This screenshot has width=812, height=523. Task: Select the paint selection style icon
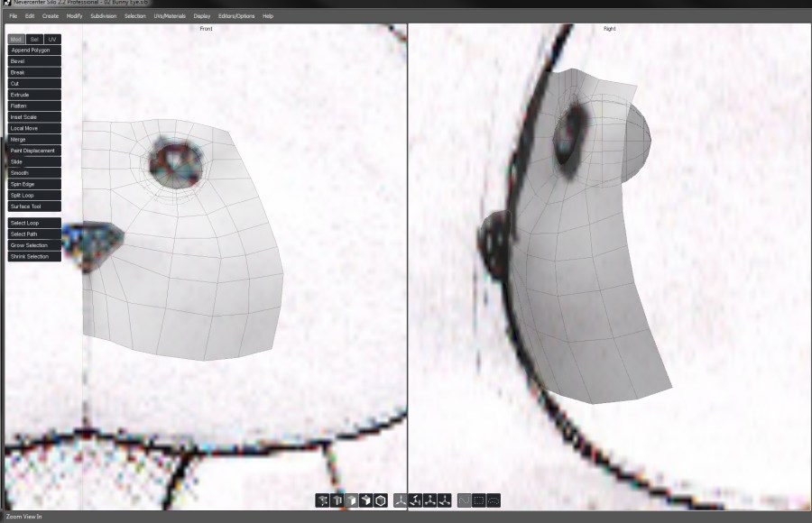tap(464, 500)
